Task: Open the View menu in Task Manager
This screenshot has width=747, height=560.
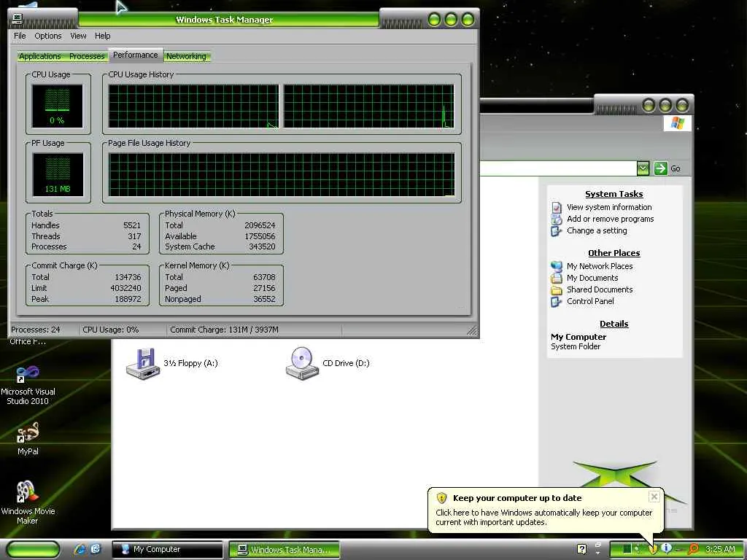Action: pyautogui.click(x=78, y=36)
